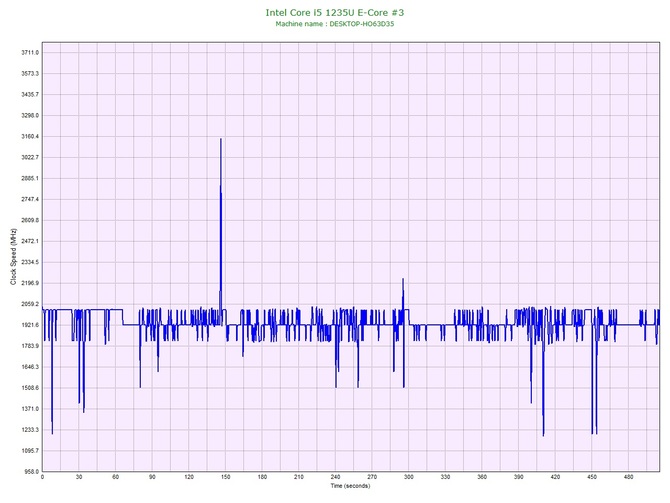Image resolution: width=670 pixels, height=503 pixels.
Task: Click the 270 tick on time axis
Action: (372, 477)
